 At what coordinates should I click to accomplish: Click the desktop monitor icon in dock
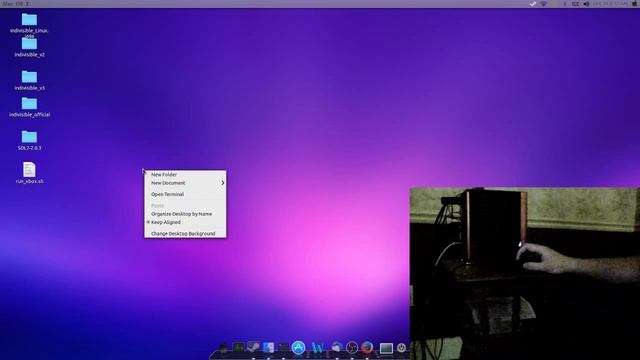point(386,348)
